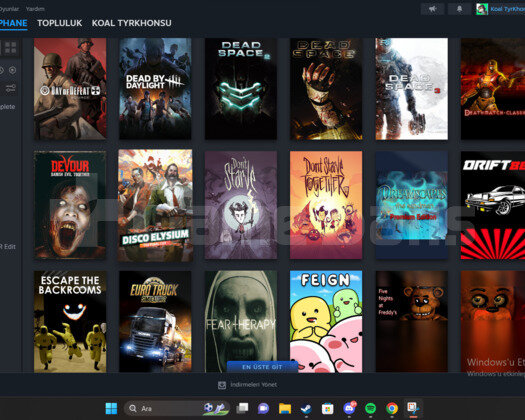Click the soccer search highlight icon in the taskbar
The width and height of the screenshot is (525, 420).
216,408
